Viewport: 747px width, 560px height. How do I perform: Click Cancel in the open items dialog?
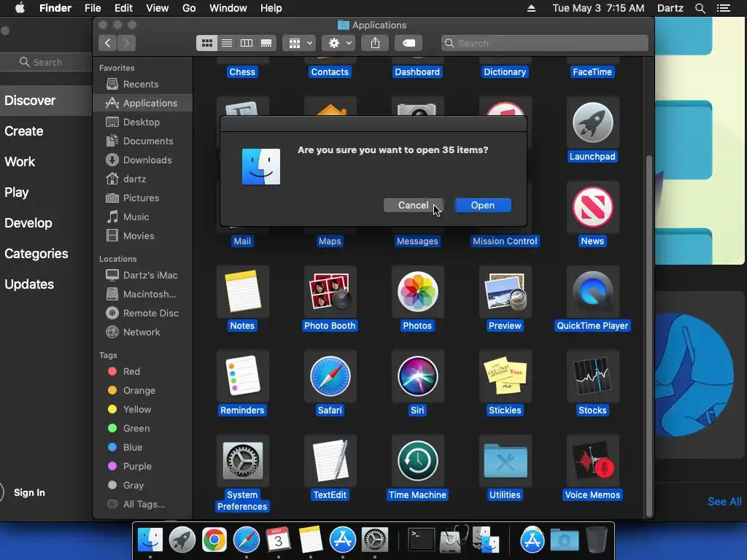[414, 205]
